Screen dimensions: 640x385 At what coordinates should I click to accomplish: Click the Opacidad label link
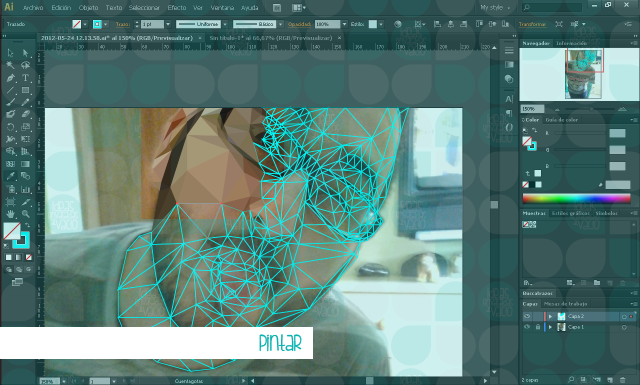(299, 24)
